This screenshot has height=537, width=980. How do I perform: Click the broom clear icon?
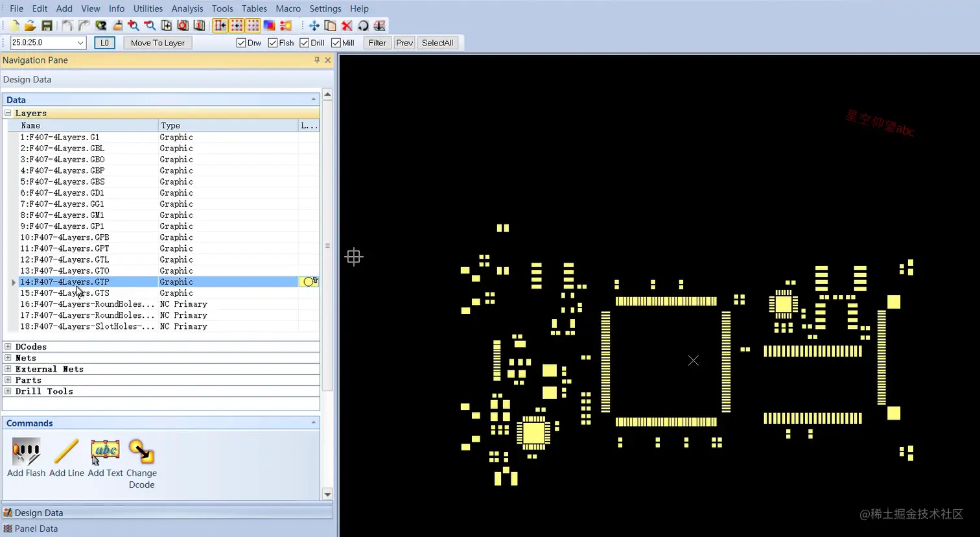coord(117,25)
